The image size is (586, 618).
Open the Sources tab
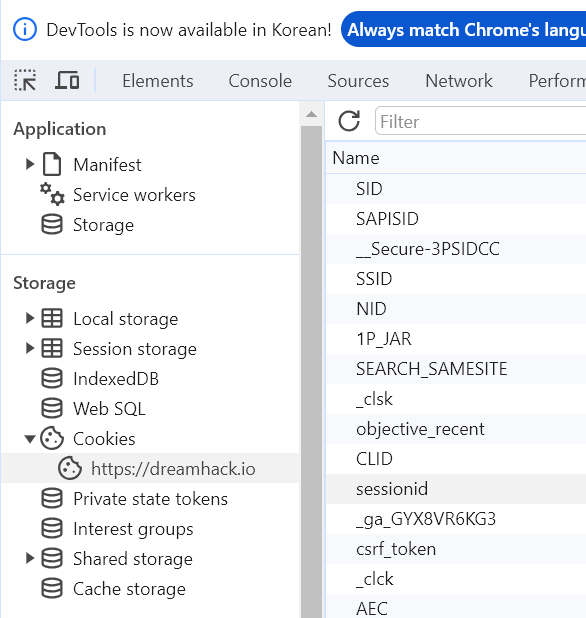(358, 81)
